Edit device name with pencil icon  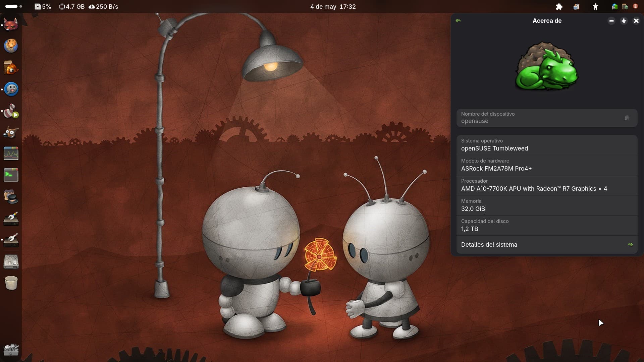coord(627,118)
